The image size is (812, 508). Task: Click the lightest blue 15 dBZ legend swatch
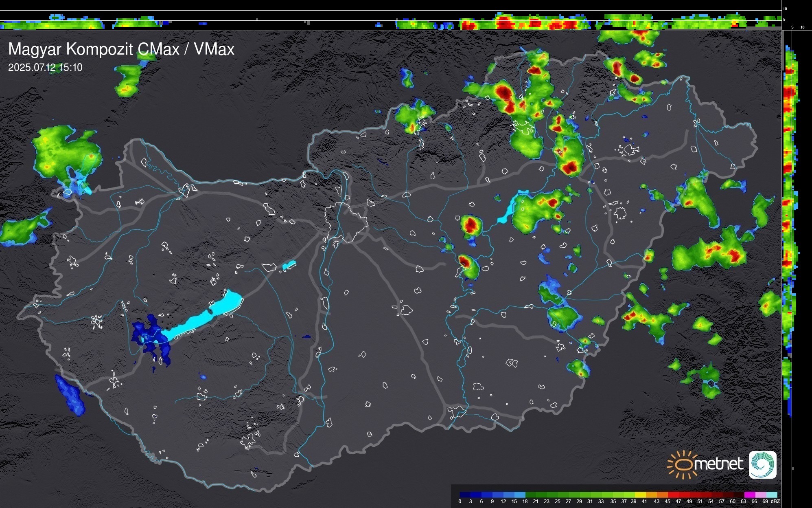click(520, 495)
